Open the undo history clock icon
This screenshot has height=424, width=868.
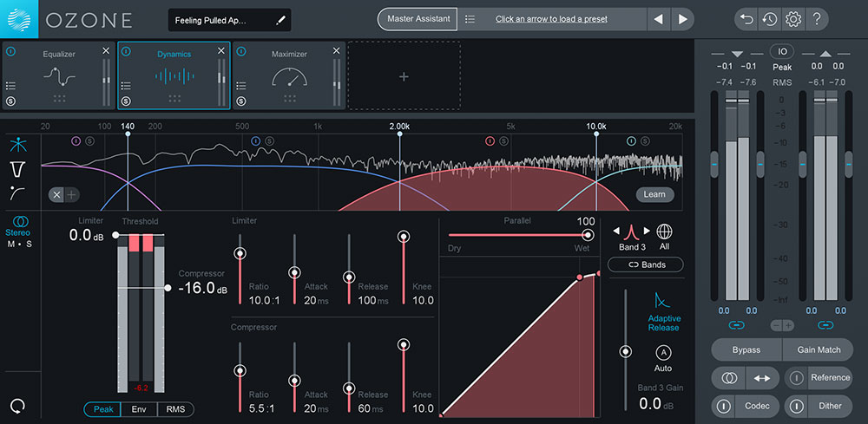[x=769, y=18]
